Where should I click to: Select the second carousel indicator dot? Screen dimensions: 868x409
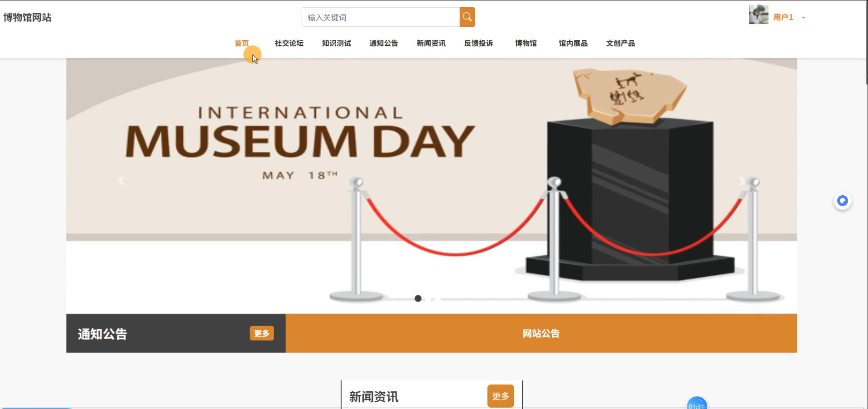(x=433, y=299)
